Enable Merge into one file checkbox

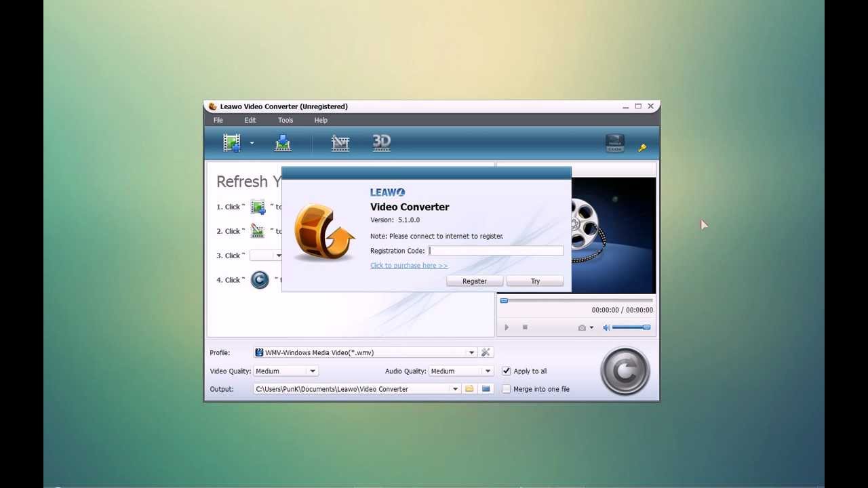tap(506, 389)
